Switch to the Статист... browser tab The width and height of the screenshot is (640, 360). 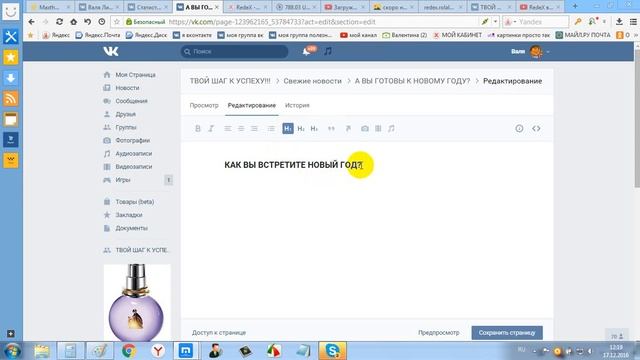[x=149, y=7]
